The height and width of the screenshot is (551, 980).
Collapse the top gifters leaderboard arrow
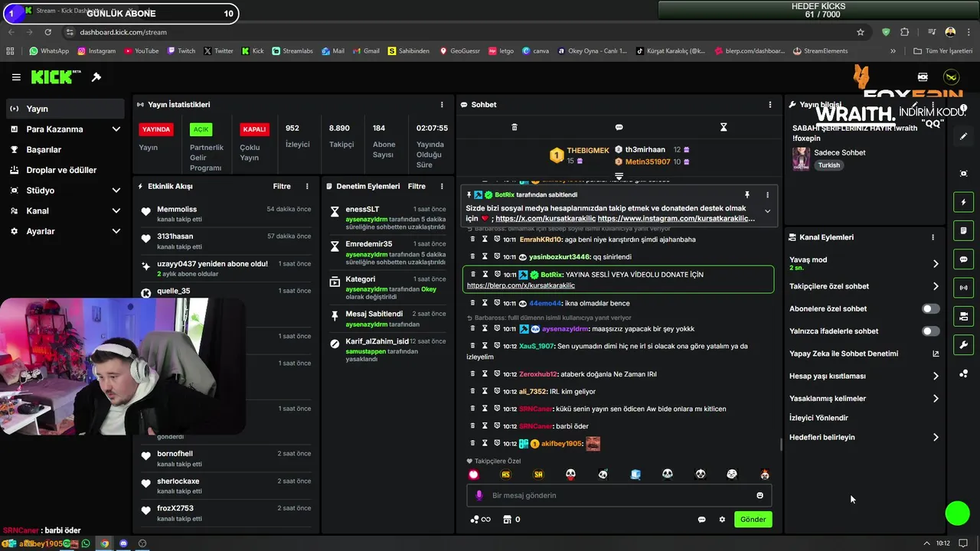coord(619,176)
